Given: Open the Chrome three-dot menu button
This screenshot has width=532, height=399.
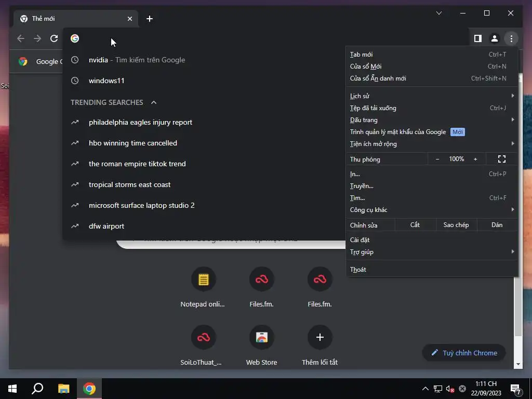Looking at the screenshot, I should tap(511, 38).
